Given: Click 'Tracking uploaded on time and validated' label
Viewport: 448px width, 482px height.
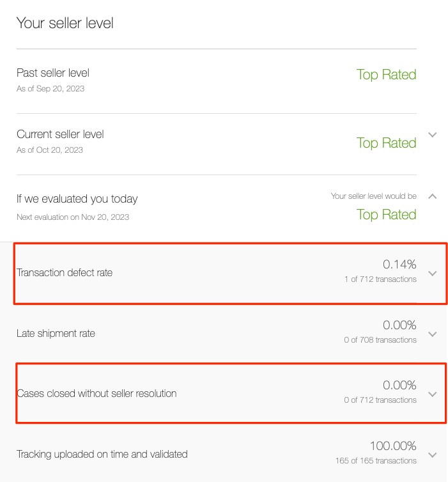Looking at the screenshot, I should pyautogui.click(x=102, y=455).
